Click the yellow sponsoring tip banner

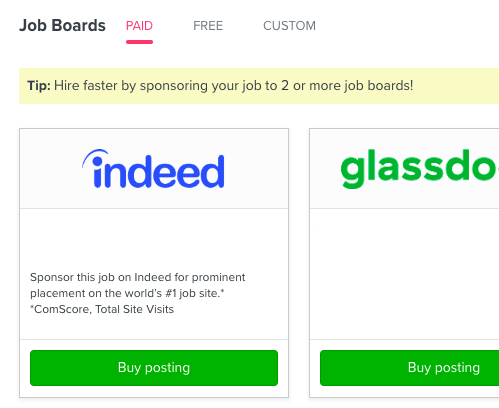tap(259, 86)
